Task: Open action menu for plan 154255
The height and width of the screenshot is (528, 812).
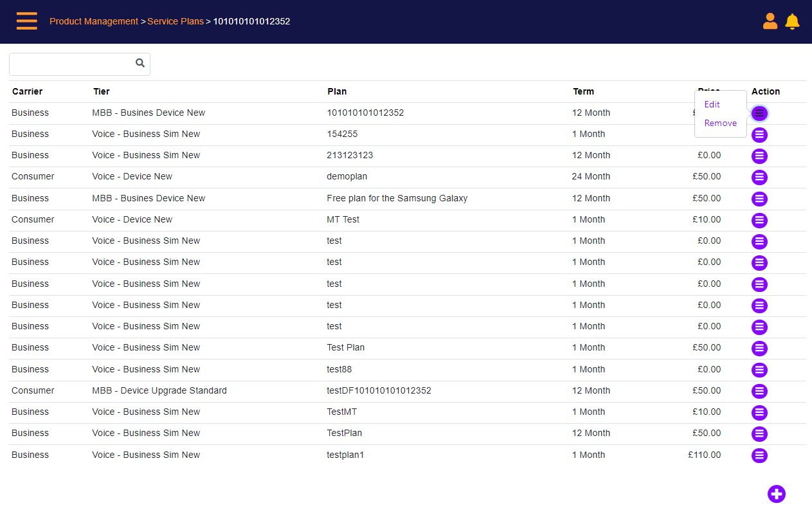Action: tap(759, 135)
